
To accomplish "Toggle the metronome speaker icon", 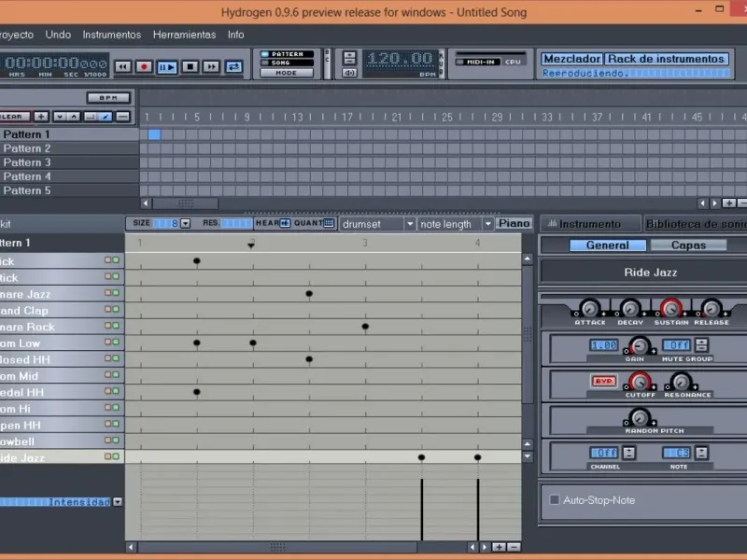I will click(x=349, y=73).
